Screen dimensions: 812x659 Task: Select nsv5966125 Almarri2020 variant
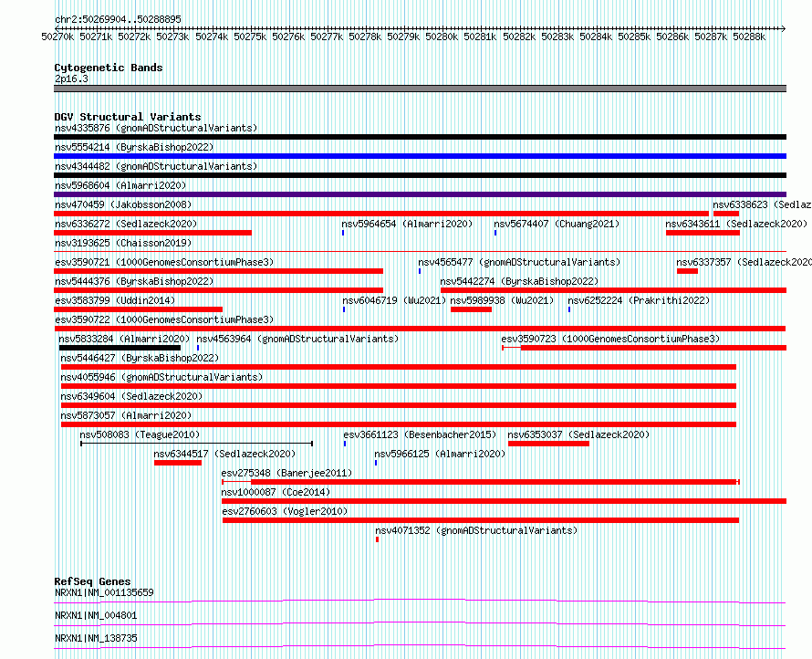click(x=440, y=454)
